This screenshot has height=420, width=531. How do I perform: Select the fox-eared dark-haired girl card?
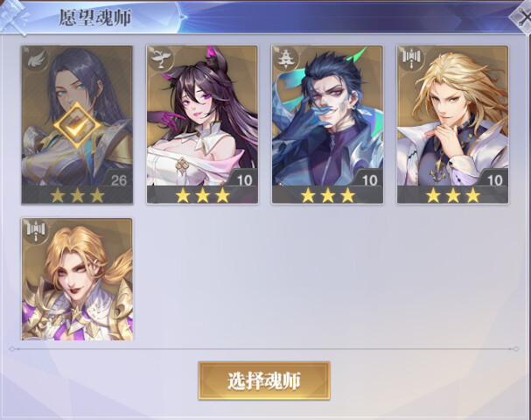[202, 124]
